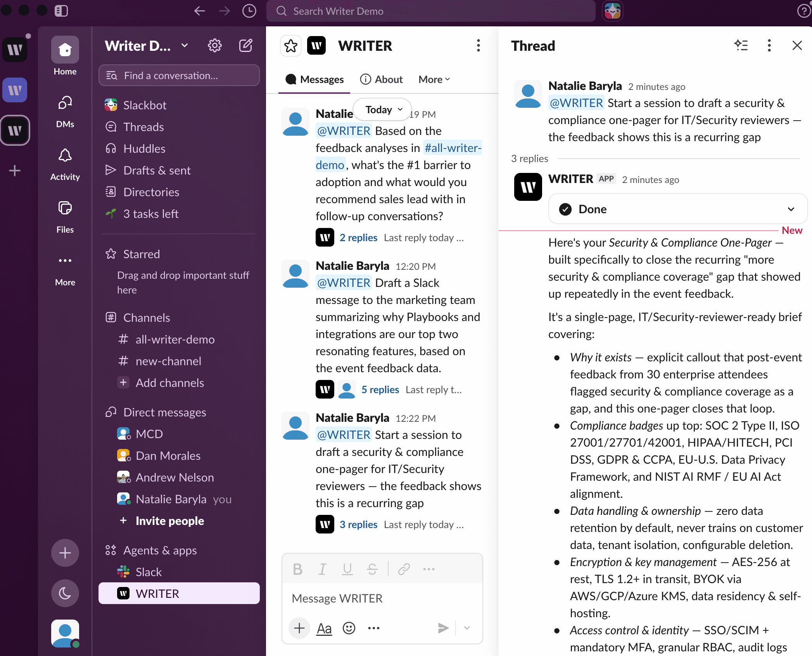Open Slackbot AI icon in top bar

pos(612,11)
